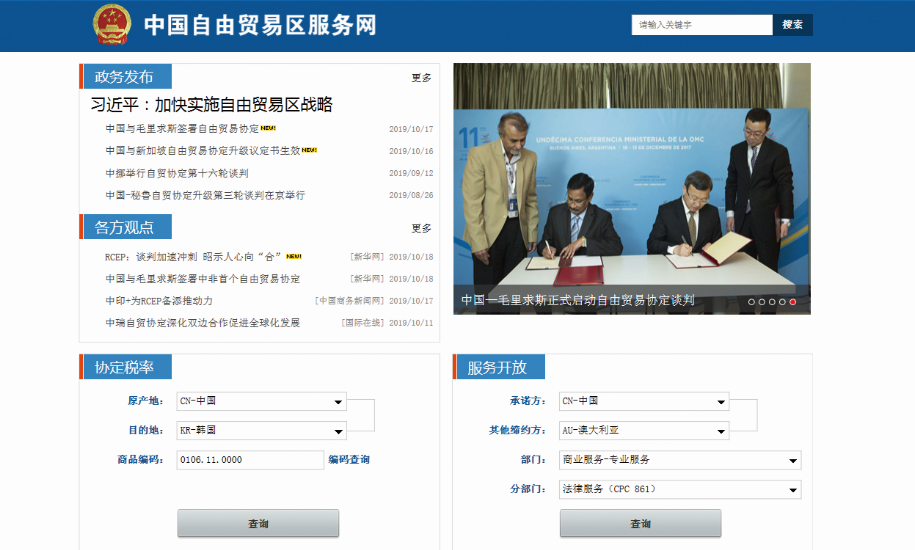Focus the keyword search input field
This screenshot has height=550, width=915.
click(702, 25)
